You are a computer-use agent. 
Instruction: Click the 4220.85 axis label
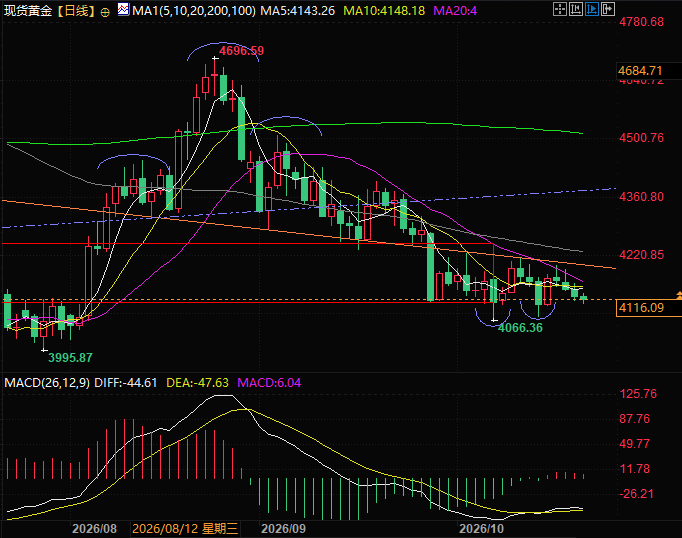642,255
